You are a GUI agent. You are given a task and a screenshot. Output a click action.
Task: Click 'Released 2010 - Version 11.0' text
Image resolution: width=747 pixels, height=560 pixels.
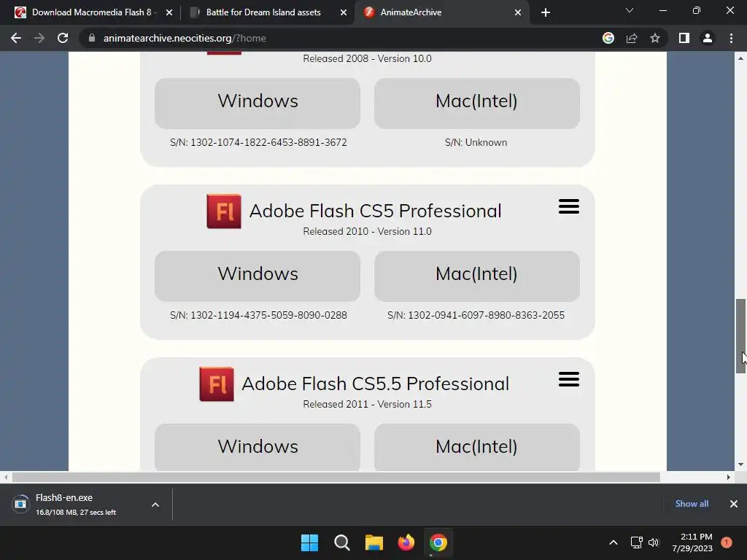368,231
